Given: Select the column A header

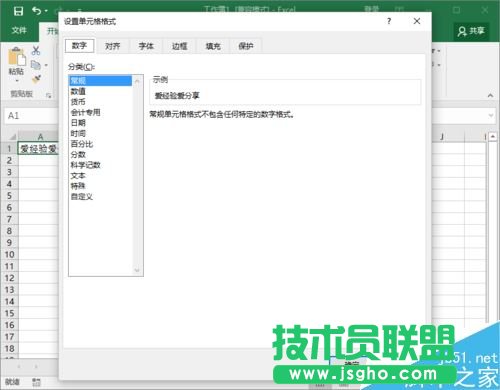Looking at the screenshot, I should (x=38, y=137).
